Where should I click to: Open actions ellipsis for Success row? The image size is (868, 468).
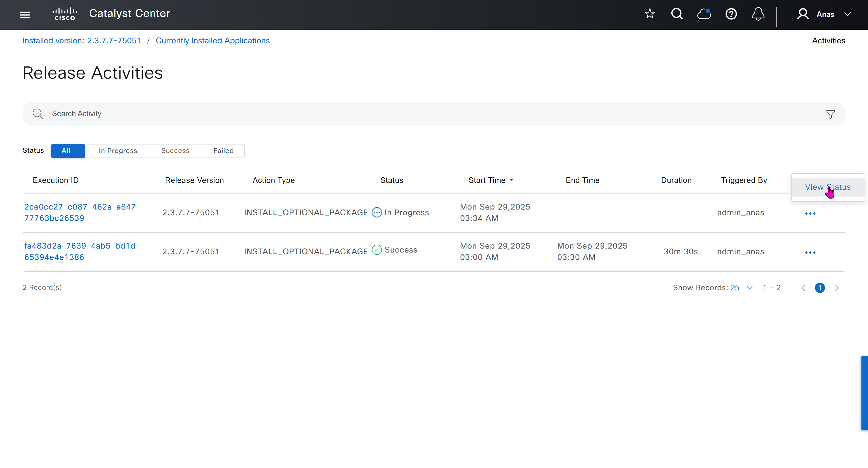coord(810,252)
